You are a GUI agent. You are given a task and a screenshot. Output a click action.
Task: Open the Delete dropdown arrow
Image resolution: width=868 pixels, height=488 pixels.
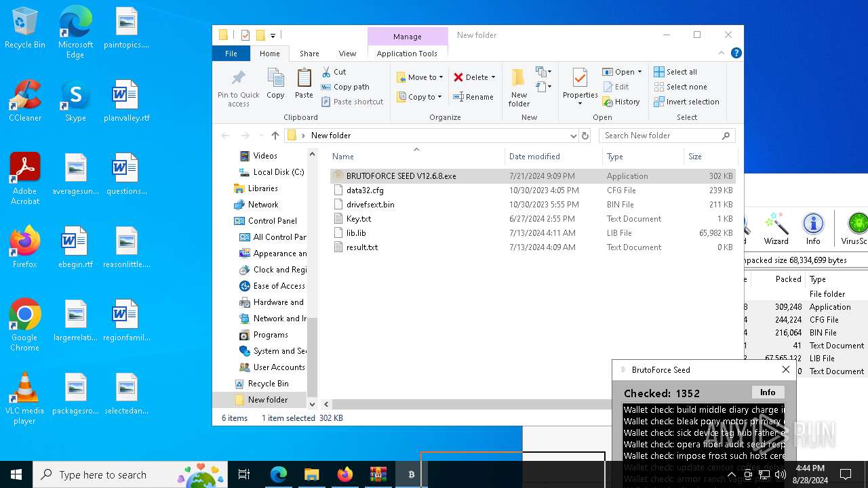click(x=493, y=77)
